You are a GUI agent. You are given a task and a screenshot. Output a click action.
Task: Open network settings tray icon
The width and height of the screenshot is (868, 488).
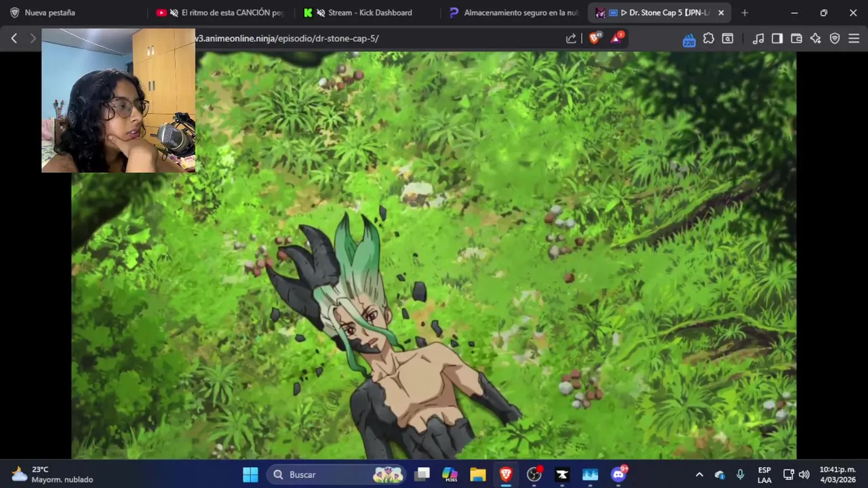789,474
